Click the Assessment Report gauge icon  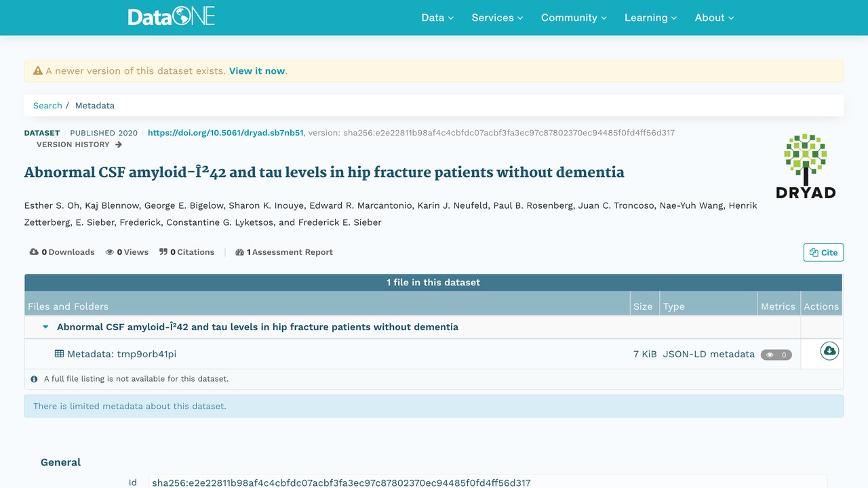point(239,252)
